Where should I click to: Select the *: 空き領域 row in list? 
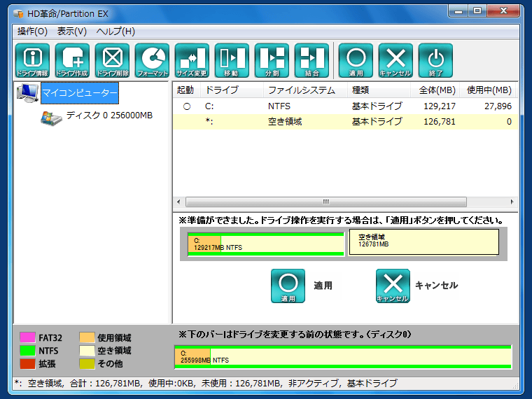point(345,122)
